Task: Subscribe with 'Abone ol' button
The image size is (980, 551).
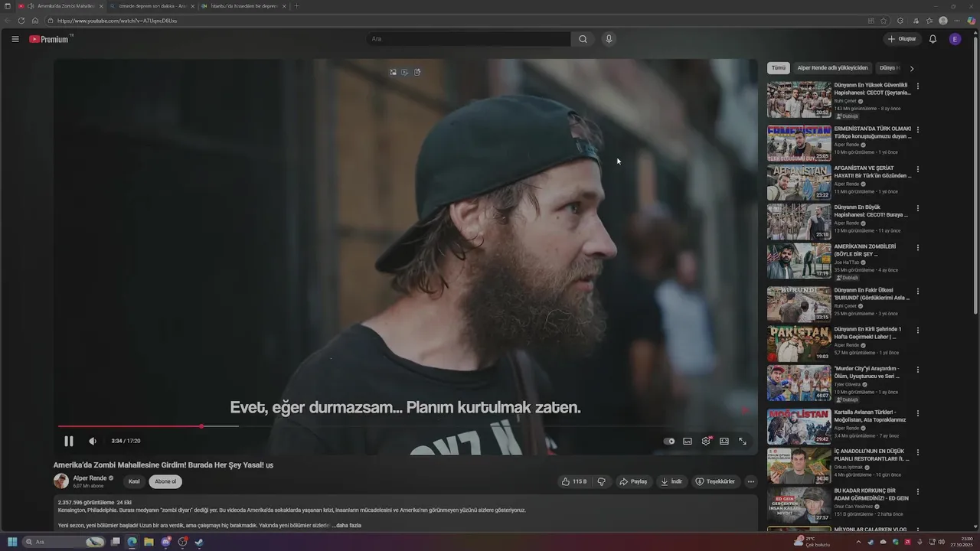Action: [165, 481]
